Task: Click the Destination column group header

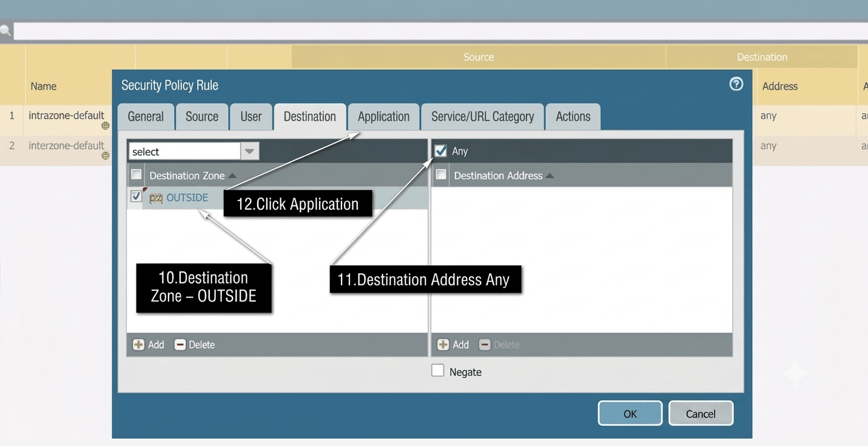Action: point(762,57)
